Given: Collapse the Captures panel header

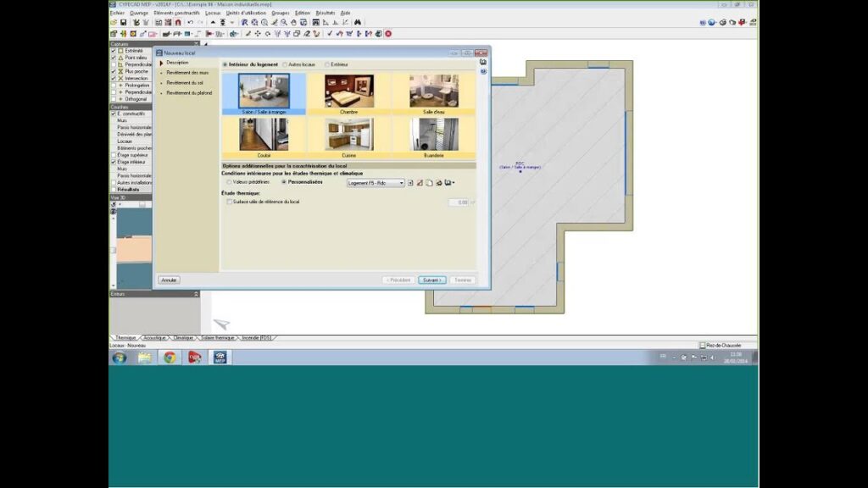Looking at the screenshot, I should 196,43.
